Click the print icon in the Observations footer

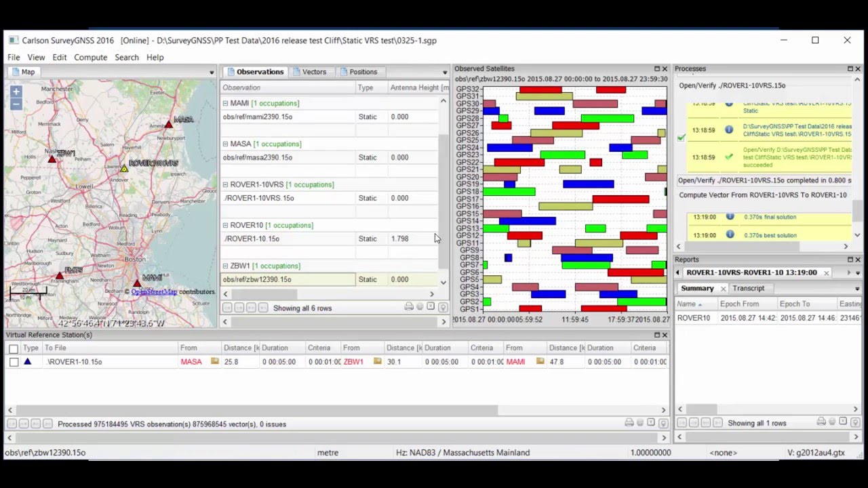tap(409, 308)
